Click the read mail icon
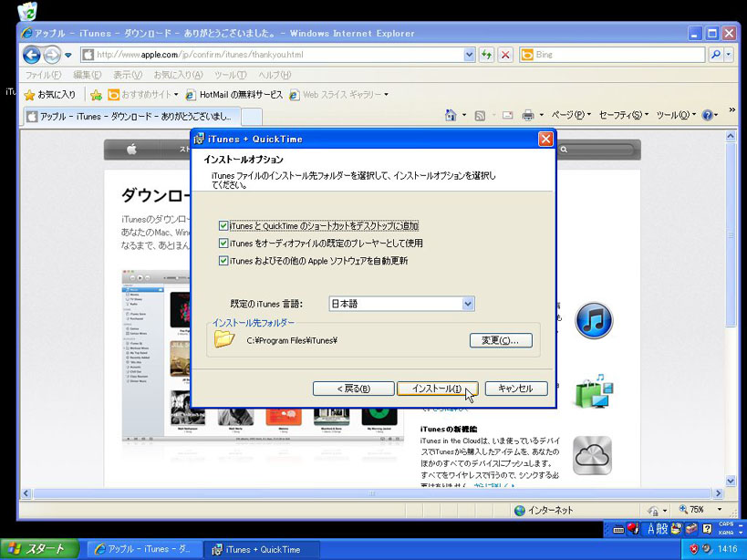747x560 pixels. coord(507,115)
